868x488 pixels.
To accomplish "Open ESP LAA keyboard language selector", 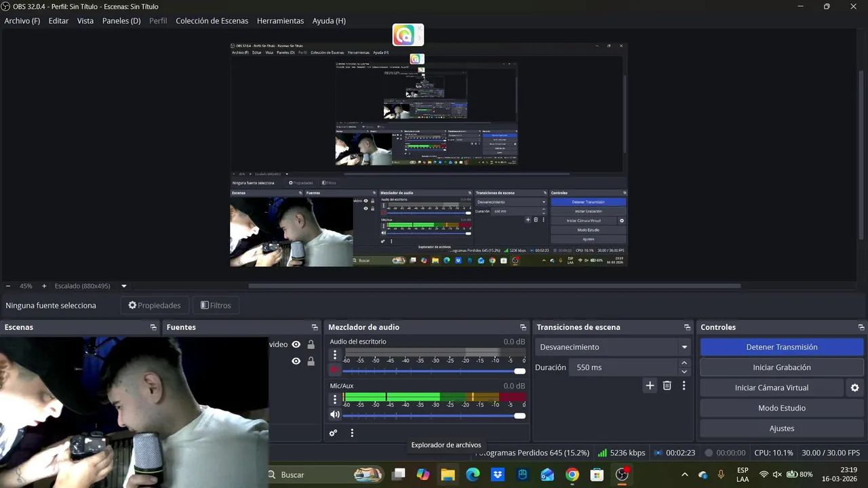I will 743,474.
